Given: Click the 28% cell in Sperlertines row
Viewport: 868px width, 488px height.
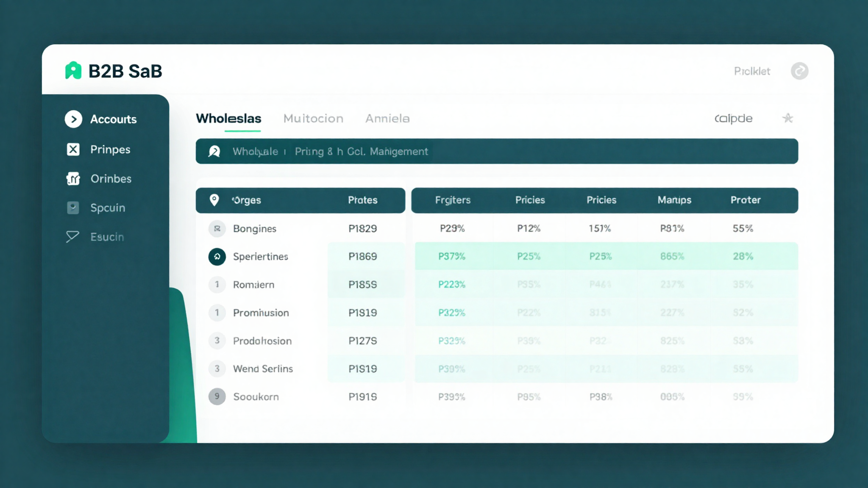Looking at the screenshot, I should click(743, 256).
